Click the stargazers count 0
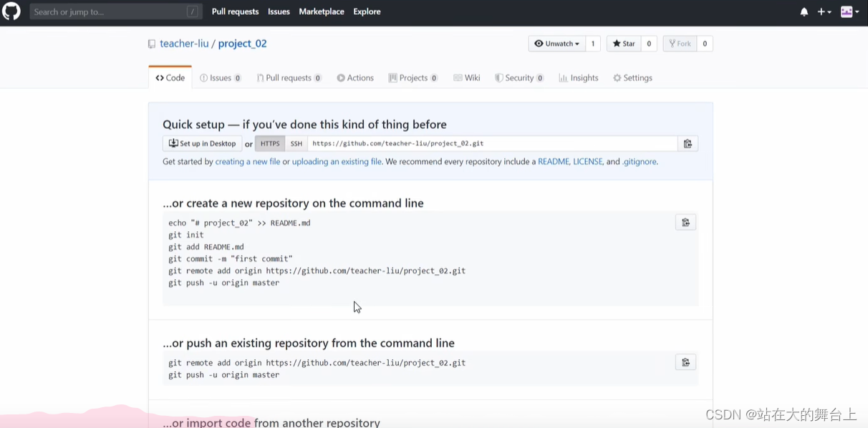 pos(649,44)
